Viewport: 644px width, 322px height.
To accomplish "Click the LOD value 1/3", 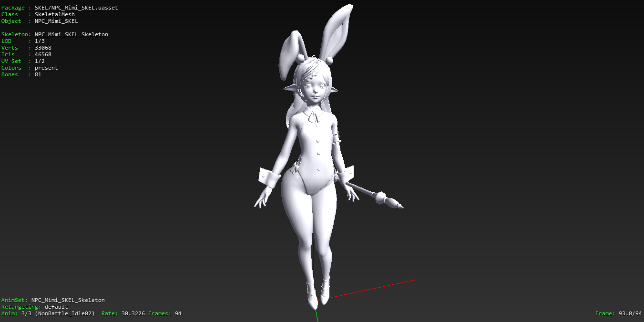I will [40, 41].
